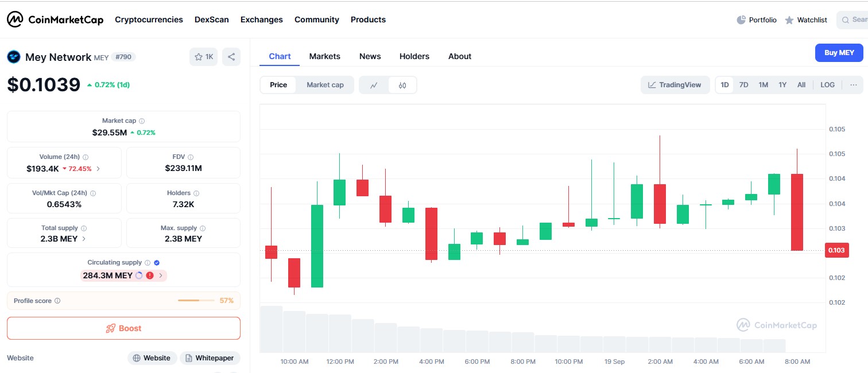This screenshot has width=868, height=373.
Task: Open the Holders tab
Action: click(414, 56)
